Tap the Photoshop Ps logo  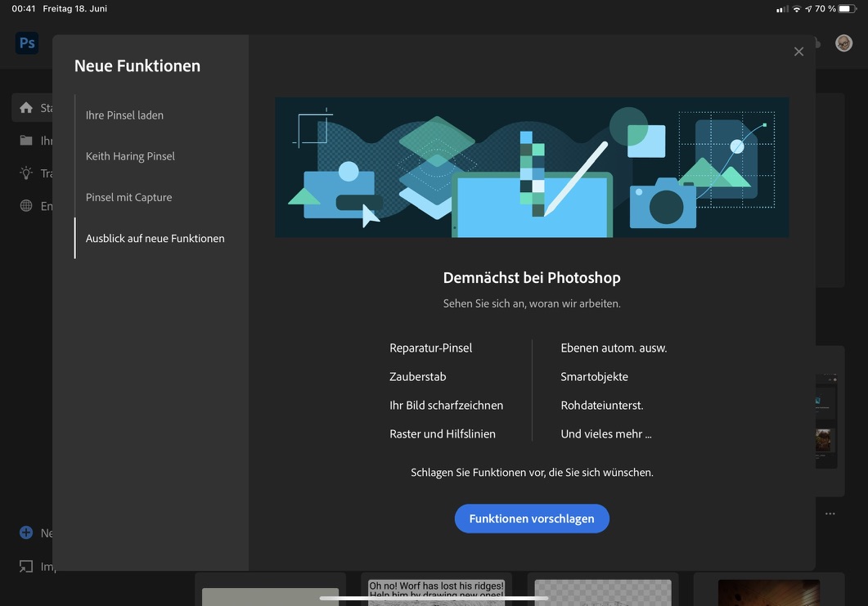pos(27,43)
